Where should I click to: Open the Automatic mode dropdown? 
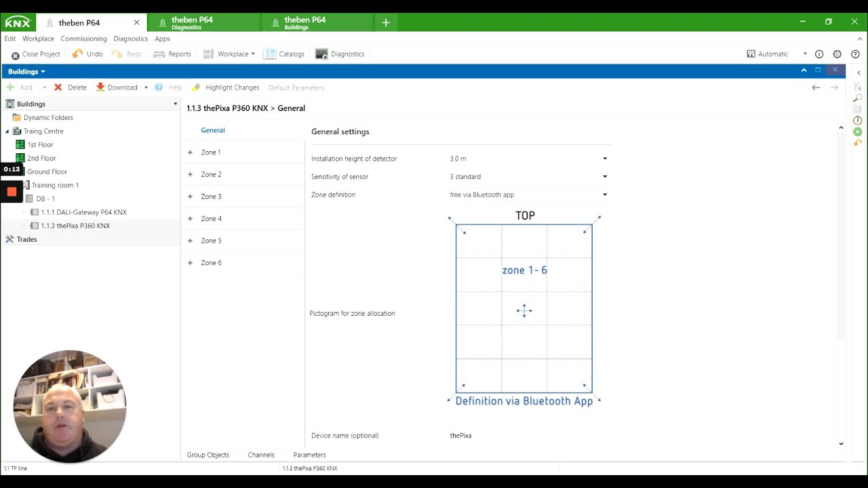pos(805,54)
